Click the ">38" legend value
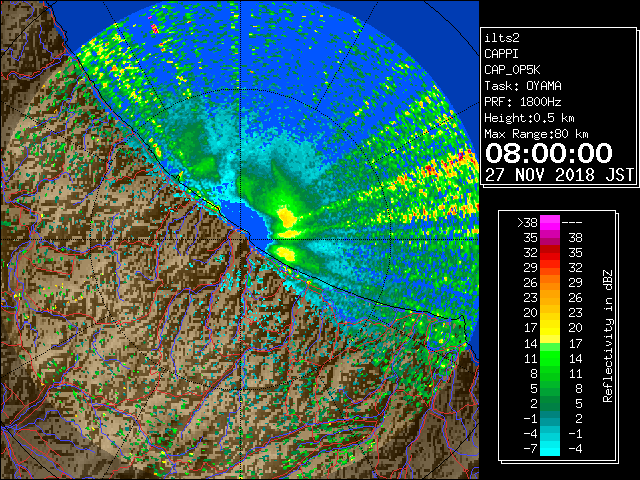This screenshot has height=480, width=640. tap(527, 222)
